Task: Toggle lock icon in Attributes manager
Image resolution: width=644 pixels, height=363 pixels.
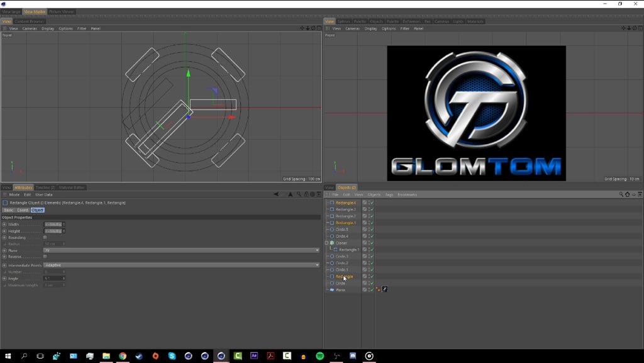Action: (306, 194)
